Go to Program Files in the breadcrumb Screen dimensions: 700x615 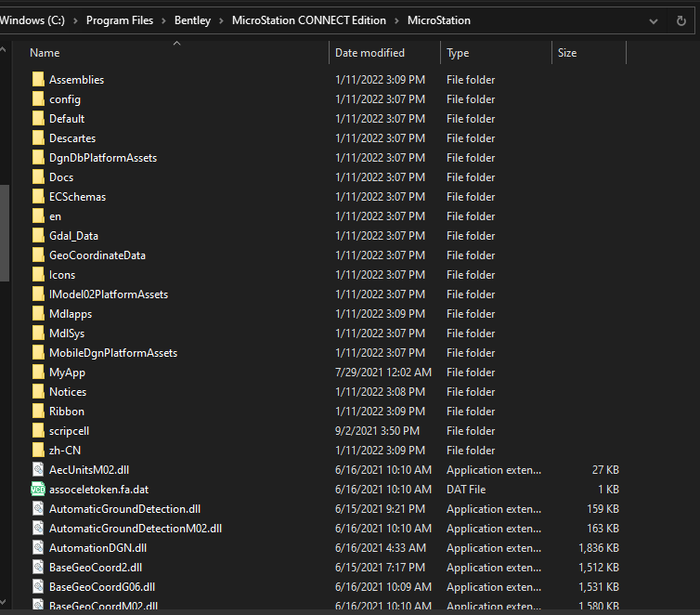(120, 20)
